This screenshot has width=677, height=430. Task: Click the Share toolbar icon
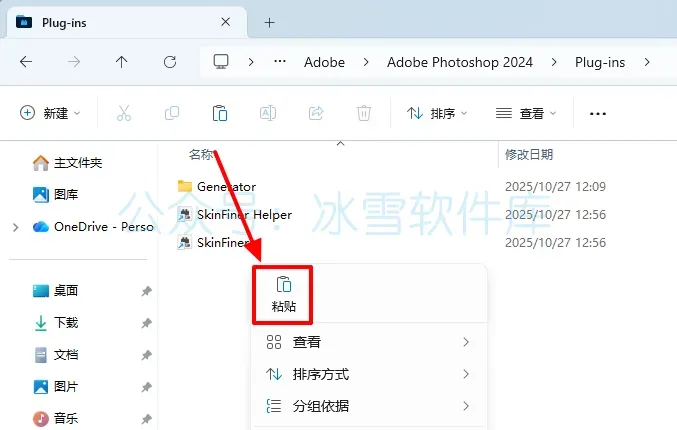[x=316, y=113]
